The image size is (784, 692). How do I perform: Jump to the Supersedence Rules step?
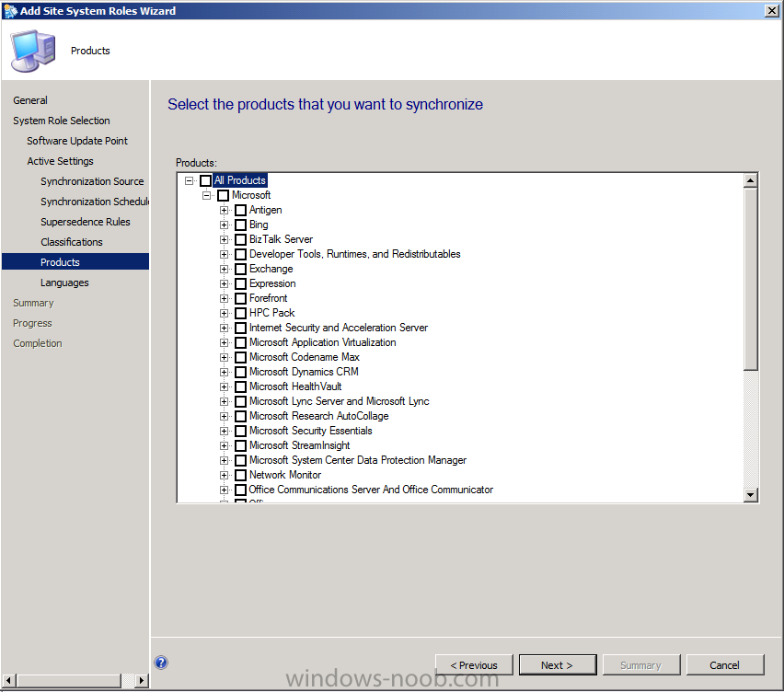(86, 222)
